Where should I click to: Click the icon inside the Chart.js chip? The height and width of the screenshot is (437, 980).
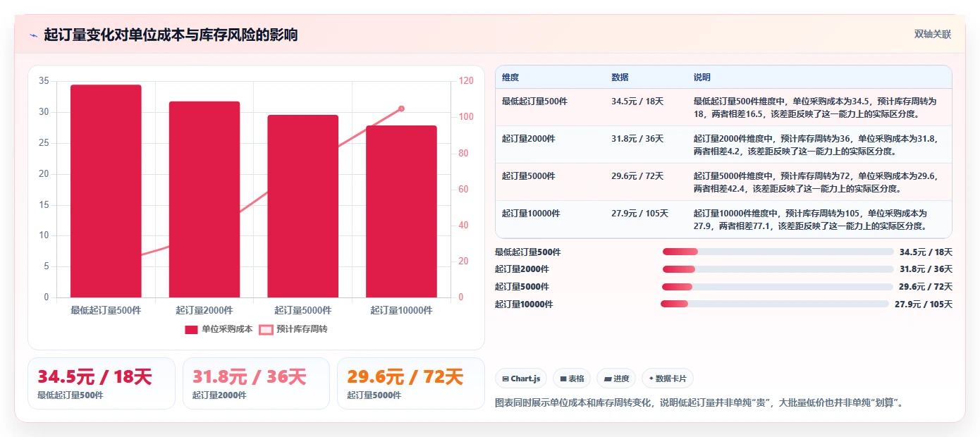(x=506, y=378)
